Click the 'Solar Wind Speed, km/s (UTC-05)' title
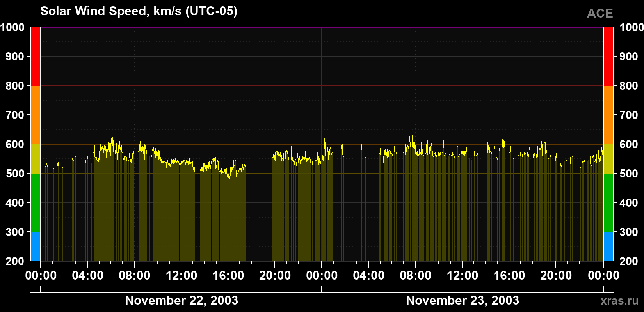This screenshot has width=644, height=312. [x=139, y=11]
